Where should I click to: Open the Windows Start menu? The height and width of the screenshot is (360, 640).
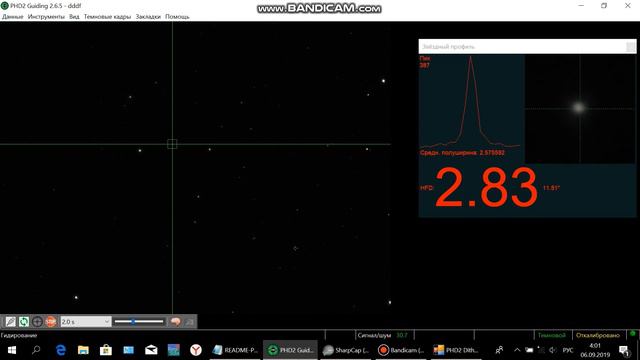11,350
